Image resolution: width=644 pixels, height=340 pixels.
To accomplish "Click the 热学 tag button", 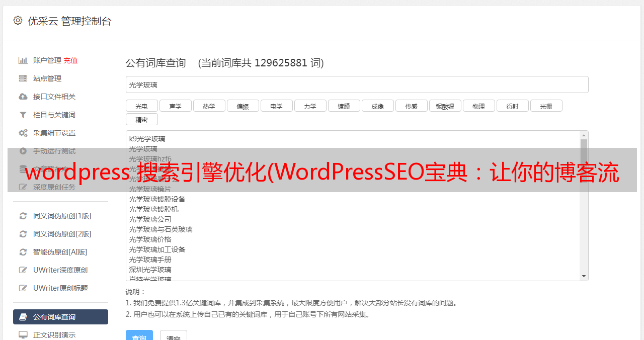I will click(209, 106).
